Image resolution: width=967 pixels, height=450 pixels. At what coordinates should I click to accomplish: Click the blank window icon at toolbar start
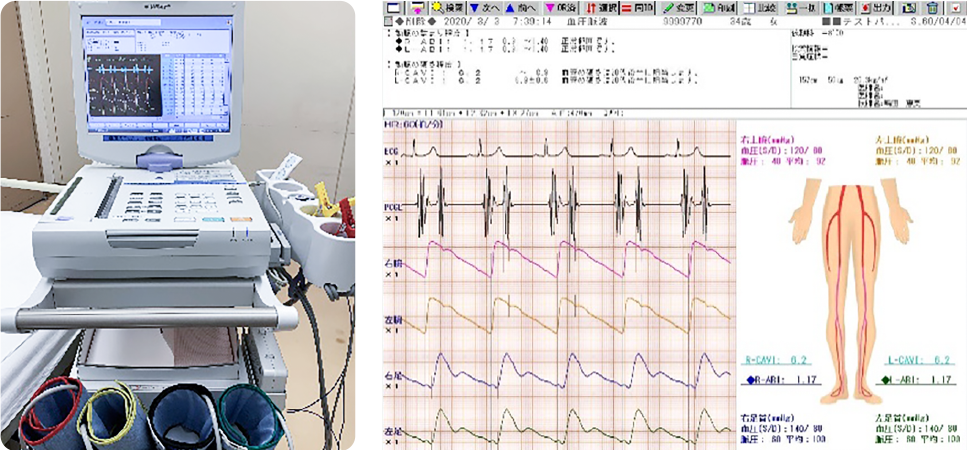(393, 7)
